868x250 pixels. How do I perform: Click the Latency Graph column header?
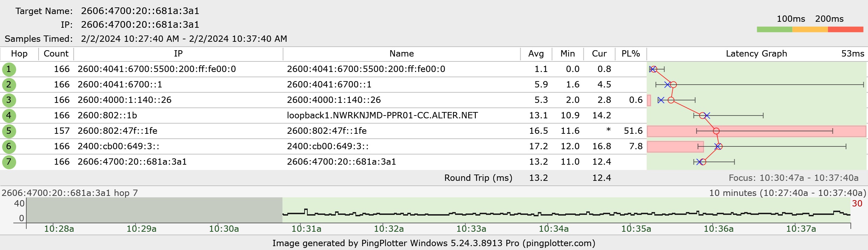[756, 54]
